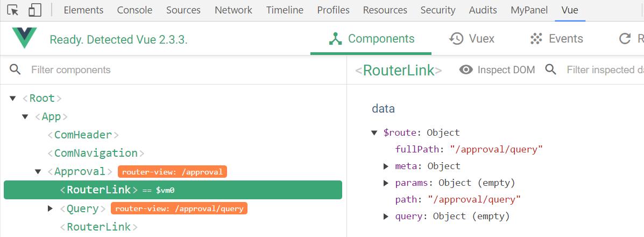Expand the meta Object property

[x=386, y=166]
